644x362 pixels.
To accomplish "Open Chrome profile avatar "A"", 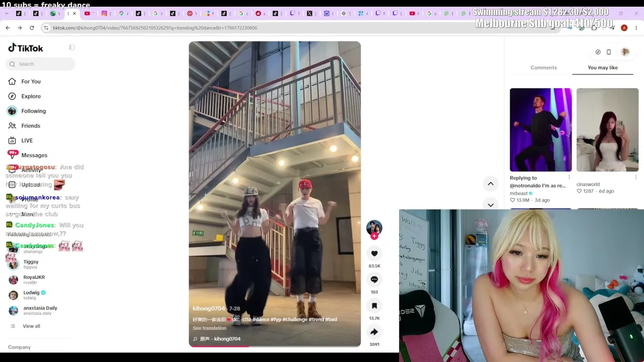I will point(624,28).
